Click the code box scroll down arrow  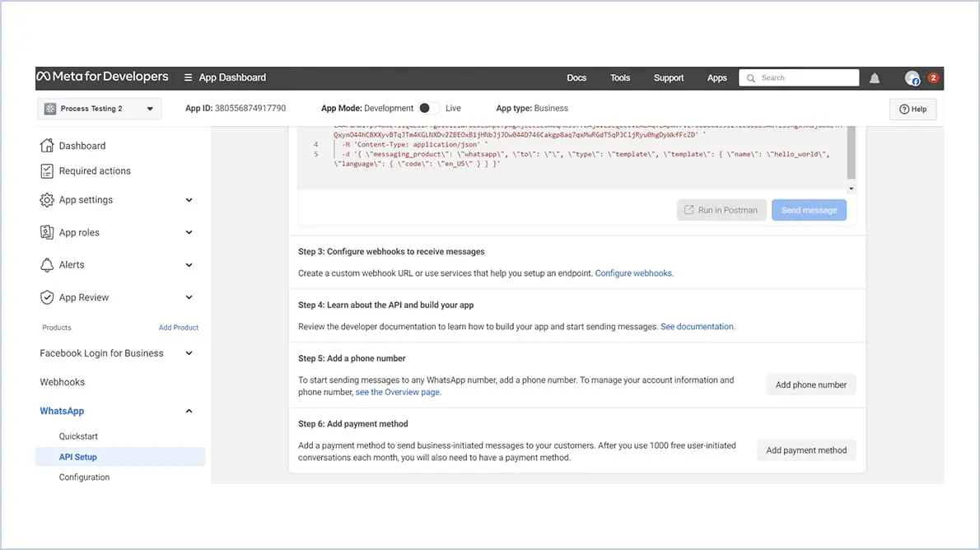pyautogui.click(x=851, y=189)
